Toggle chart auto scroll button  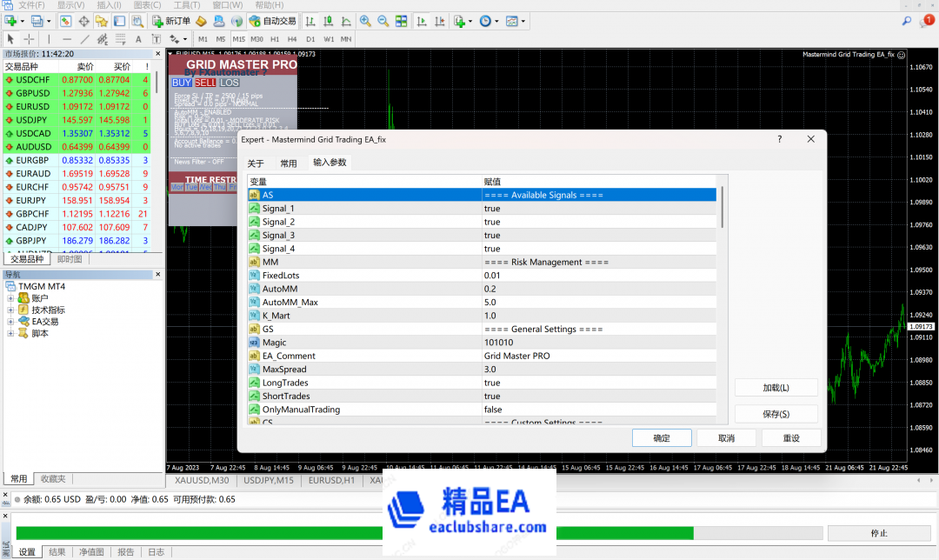(422, 21)
